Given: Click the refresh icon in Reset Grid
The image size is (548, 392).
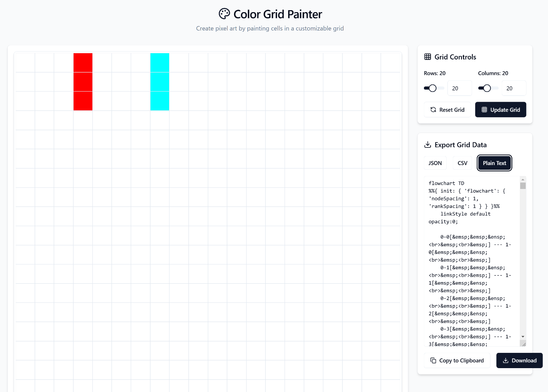Looking at the screenshot, I should 433,110.
